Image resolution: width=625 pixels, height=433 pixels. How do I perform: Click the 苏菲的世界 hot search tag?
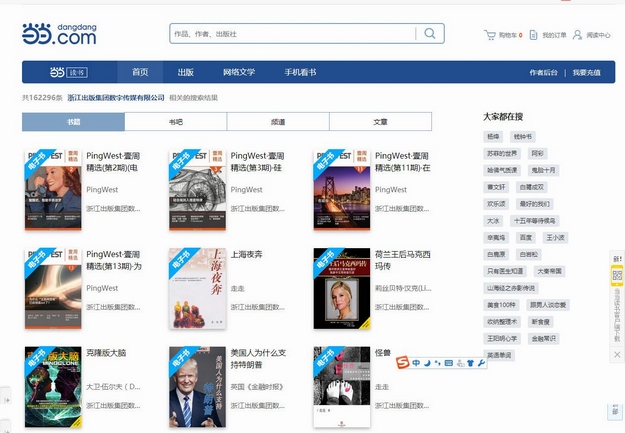click(502, 153)
